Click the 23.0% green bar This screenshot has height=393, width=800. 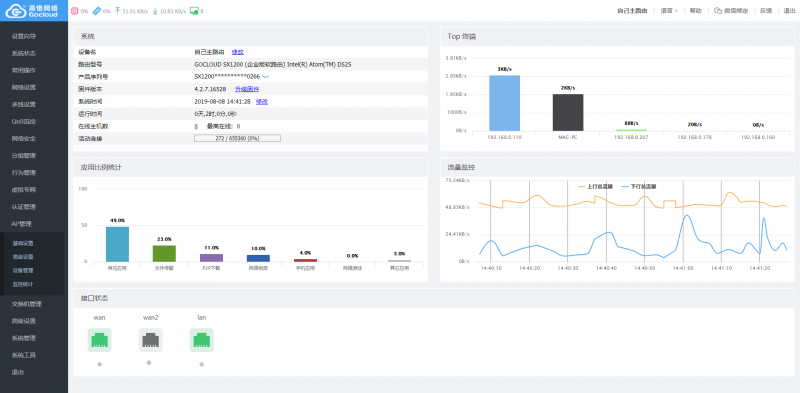164,254
